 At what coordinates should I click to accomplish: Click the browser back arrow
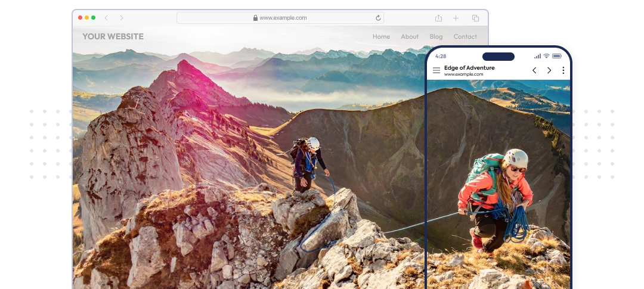[x=106, y=18]
